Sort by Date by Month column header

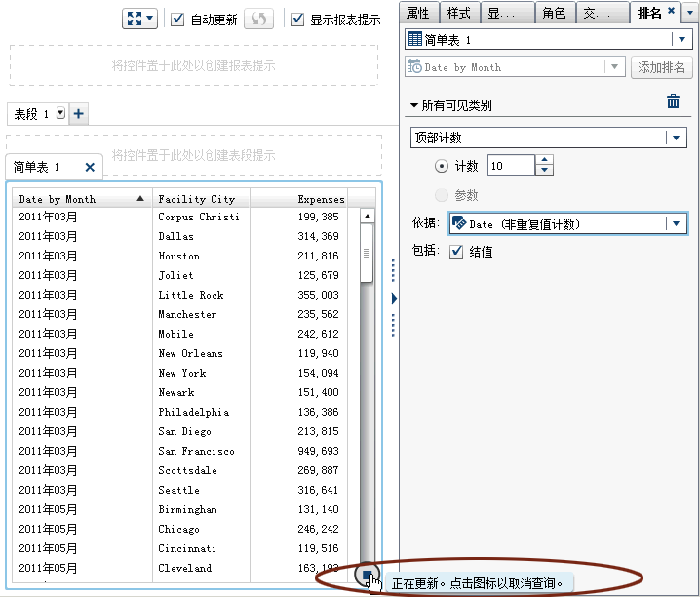(x=82, y=199)
